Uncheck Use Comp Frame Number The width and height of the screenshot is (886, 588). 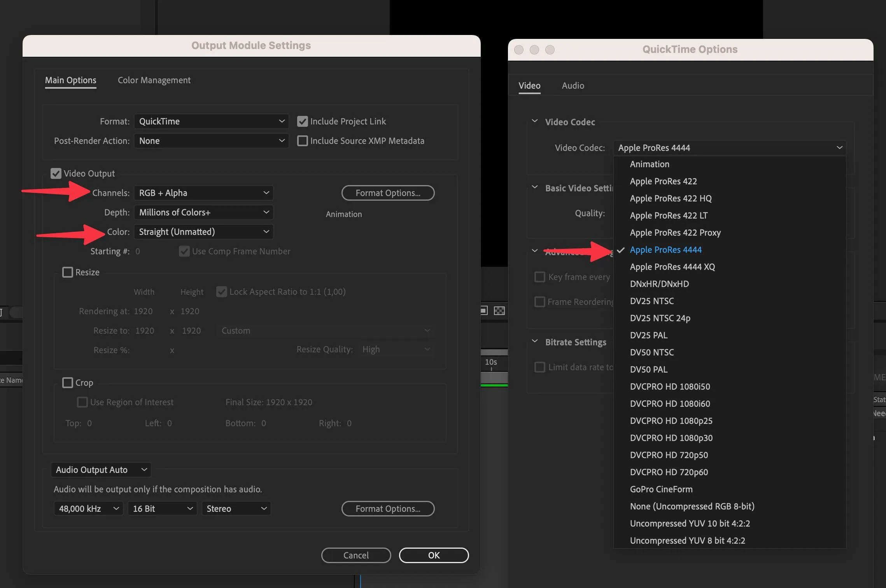184,251
